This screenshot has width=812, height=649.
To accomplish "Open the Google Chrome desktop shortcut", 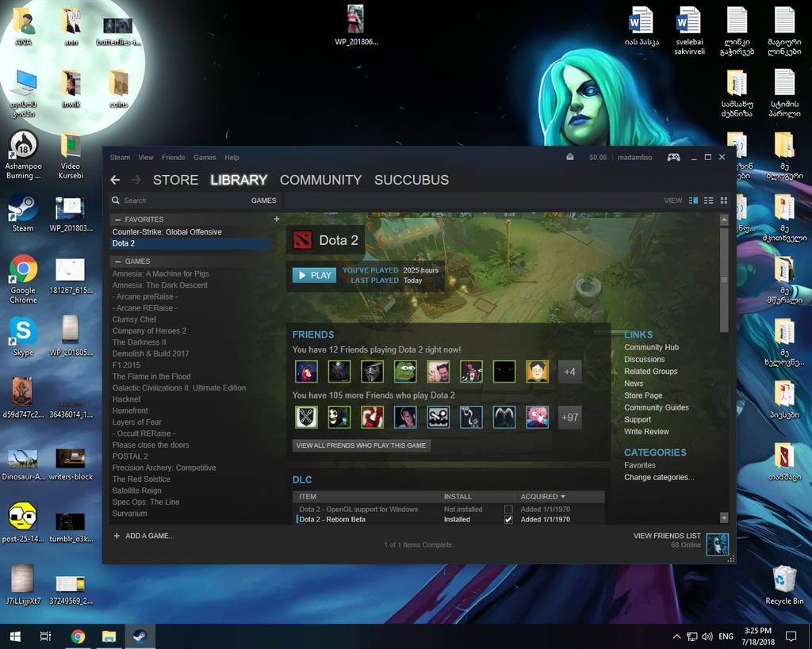I will [x=23, y=279].
